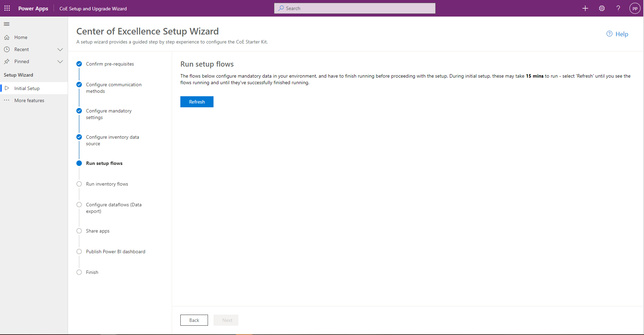Viewport: 644px width, 335px height.
Task: Select the Initial Setup play icon
Action: [x=7, y=88]
